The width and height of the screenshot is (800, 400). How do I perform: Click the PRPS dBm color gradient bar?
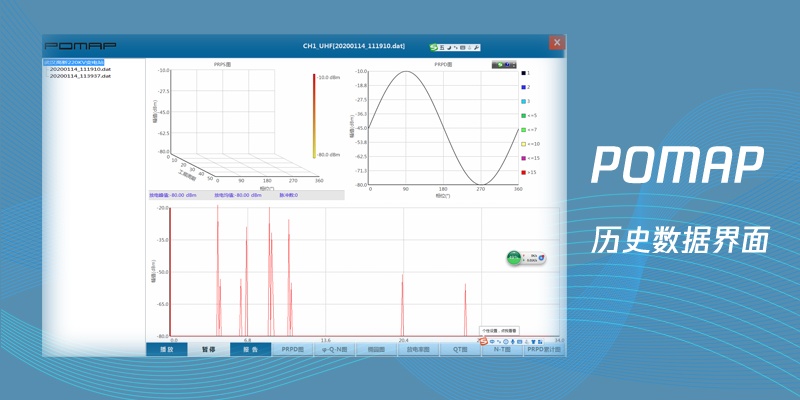click(x=315, y=115)
